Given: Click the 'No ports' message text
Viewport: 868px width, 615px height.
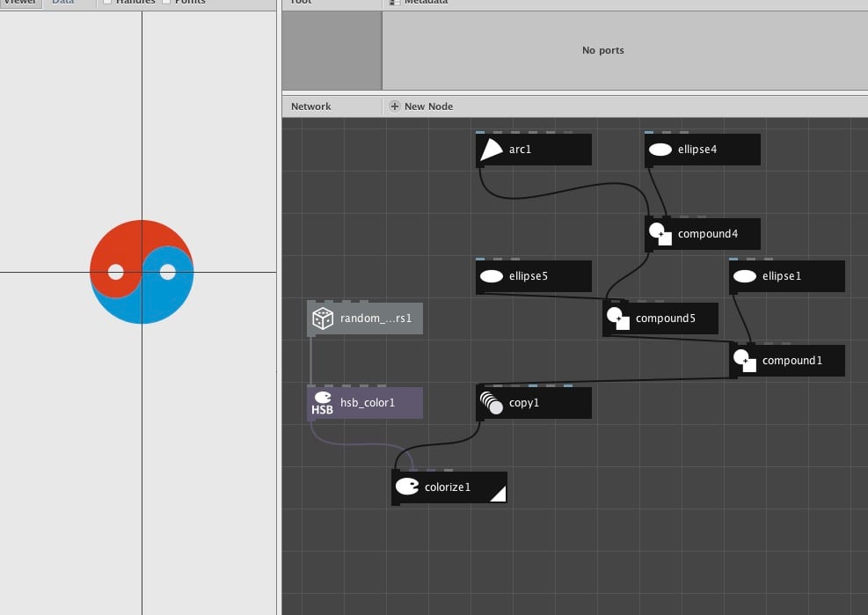Looking at the screenshot, I should point(602,50).
